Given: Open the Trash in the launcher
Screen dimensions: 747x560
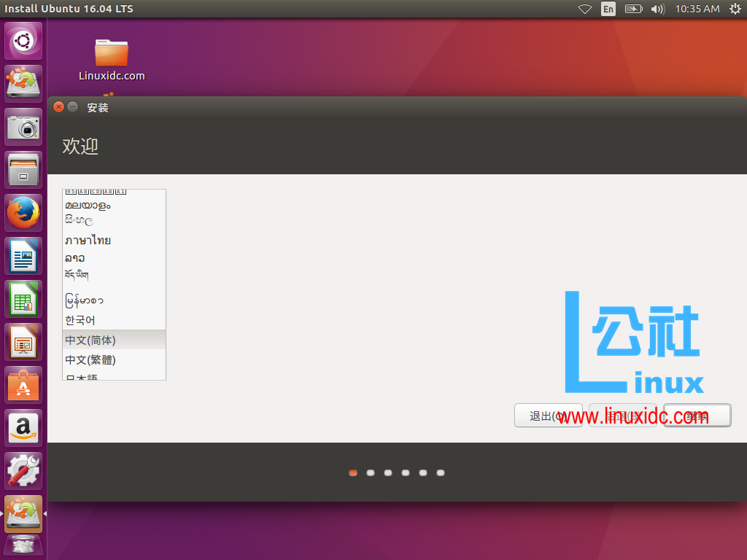Looking at the screenshot, I should [x=23, y=546].
